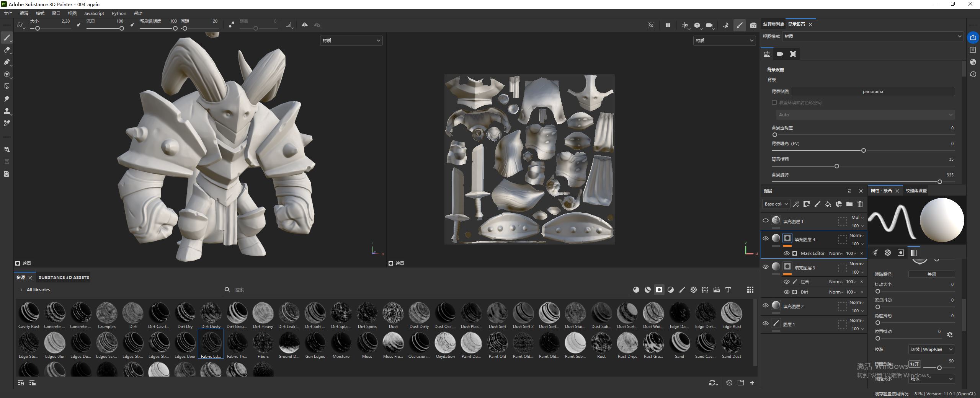Select the Clone tool
Screen dimensions: 980x398
pyautogui.click(x=7, y=111)
